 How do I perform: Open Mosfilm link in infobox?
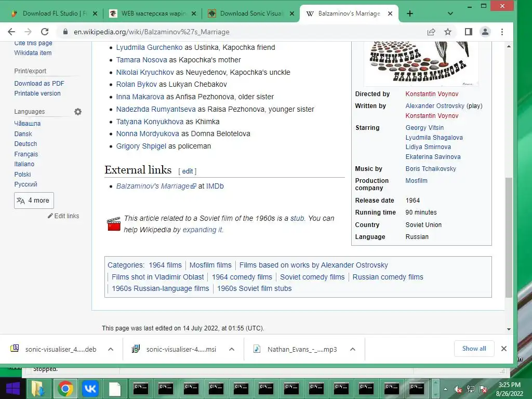pos(416,180)
